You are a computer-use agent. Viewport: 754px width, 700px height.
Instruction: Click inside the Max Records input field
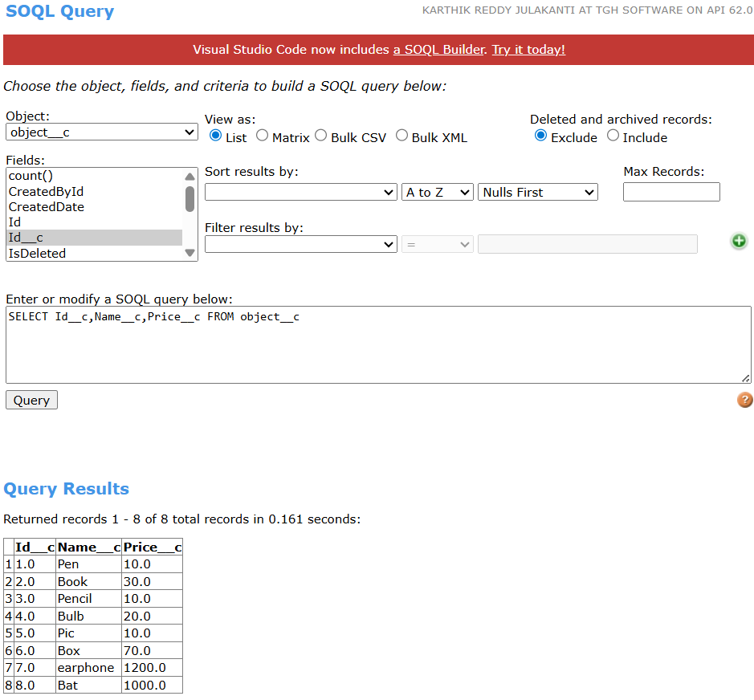pyautogui.click(x=671, y=192)
